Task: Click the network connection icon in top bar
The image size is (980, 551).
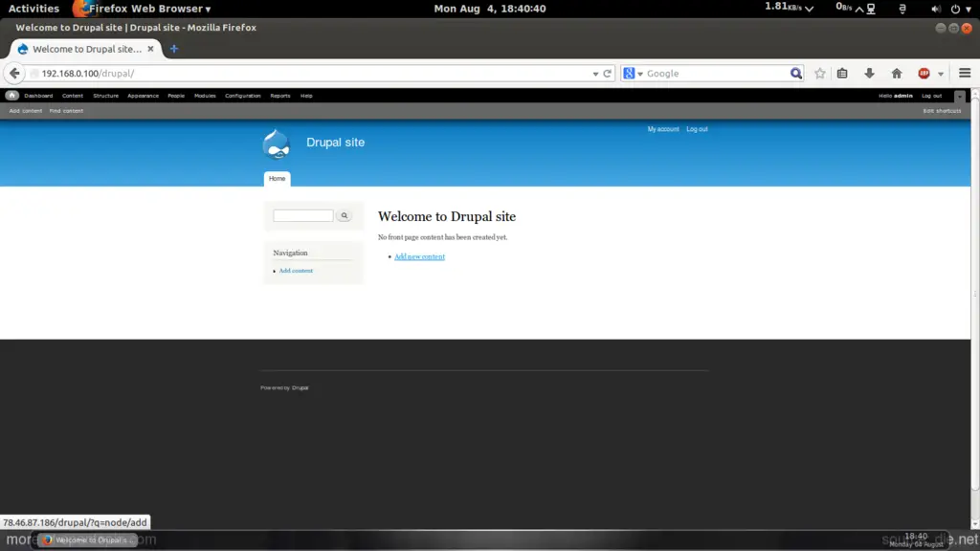Action: click(x=871, y=9)
